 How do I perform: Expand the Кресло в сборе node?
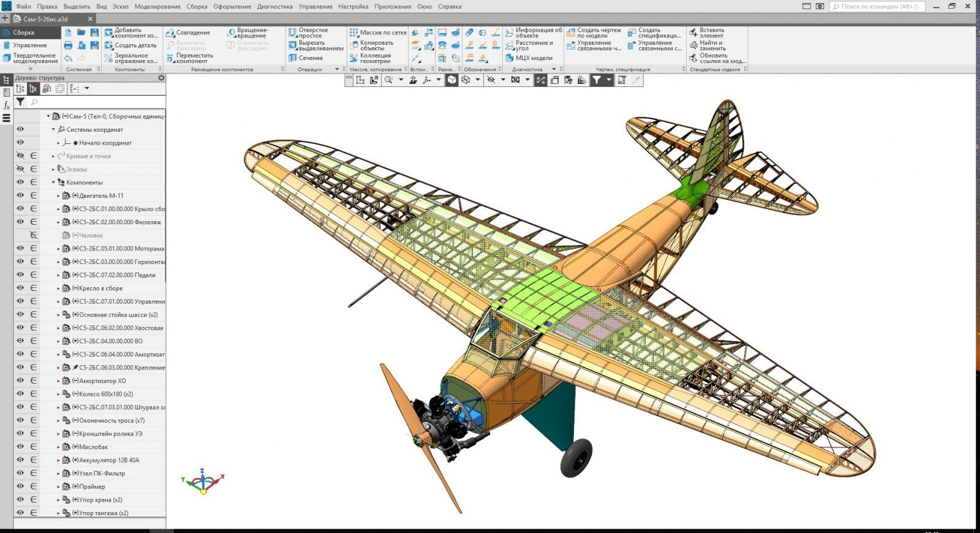(59, 289)
